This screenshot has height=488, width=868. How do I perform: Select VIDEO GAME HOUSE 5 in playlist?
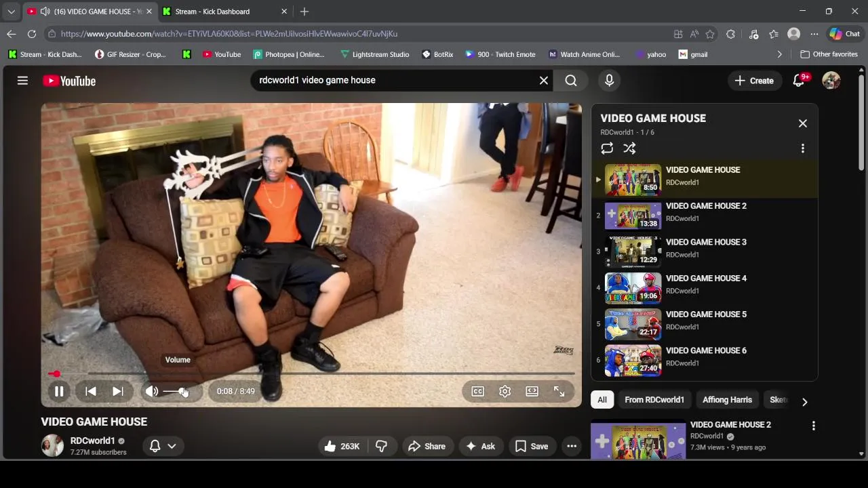705,323
